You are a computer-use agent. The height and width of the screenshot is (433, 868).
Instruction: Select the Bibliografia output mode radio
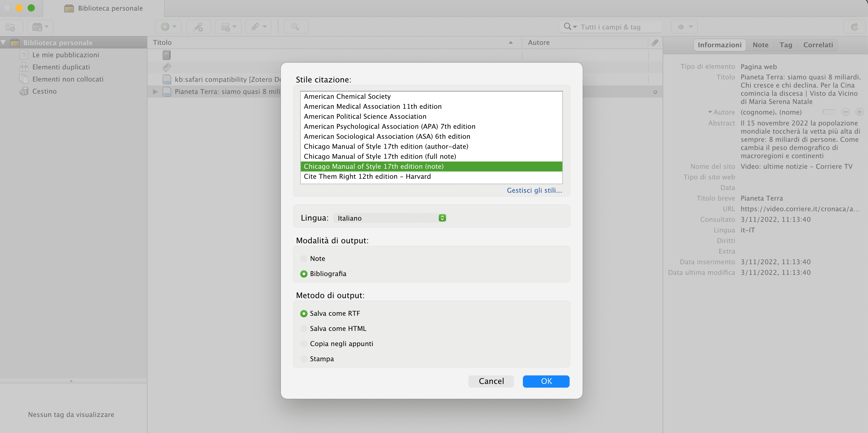tap(304, 274)
